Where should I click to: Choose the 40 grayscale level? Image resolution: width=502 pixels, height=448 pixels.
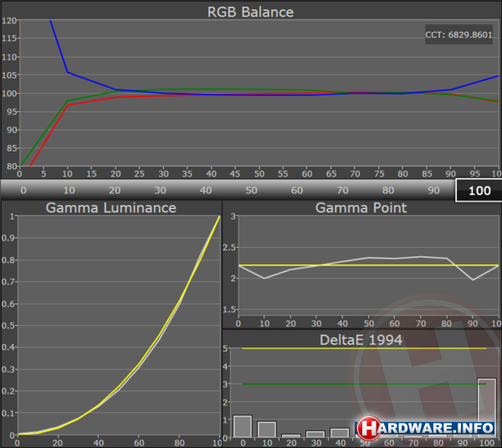coord(205,189)
